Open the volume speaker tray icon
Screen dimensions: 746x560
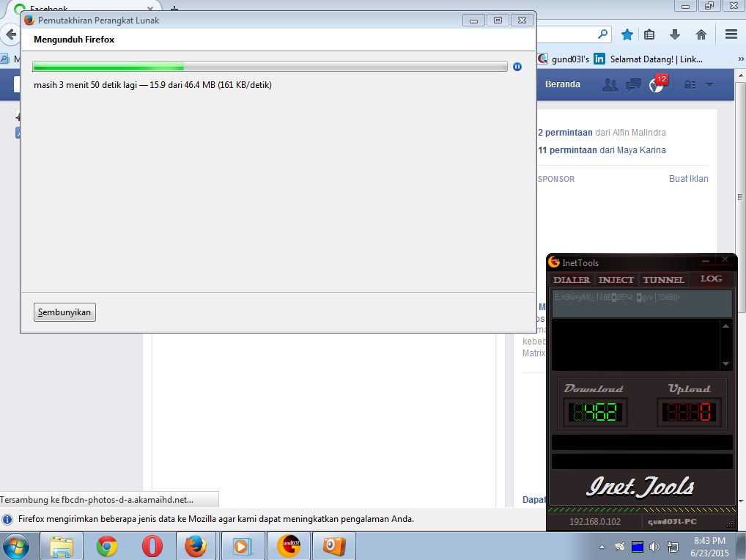point(654,547)
